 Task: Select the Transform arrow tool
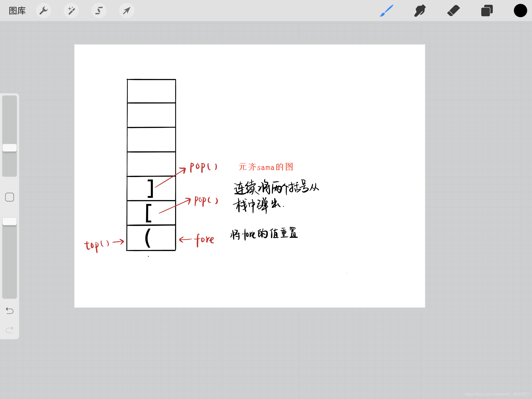pos(127,11)
